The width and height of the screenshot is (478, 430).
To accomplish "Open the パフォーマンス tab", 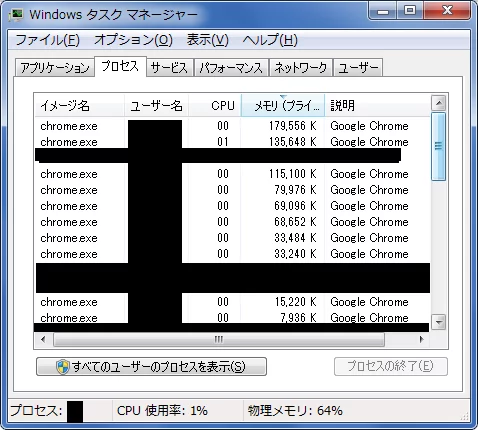I will click(x=231, y=68).
